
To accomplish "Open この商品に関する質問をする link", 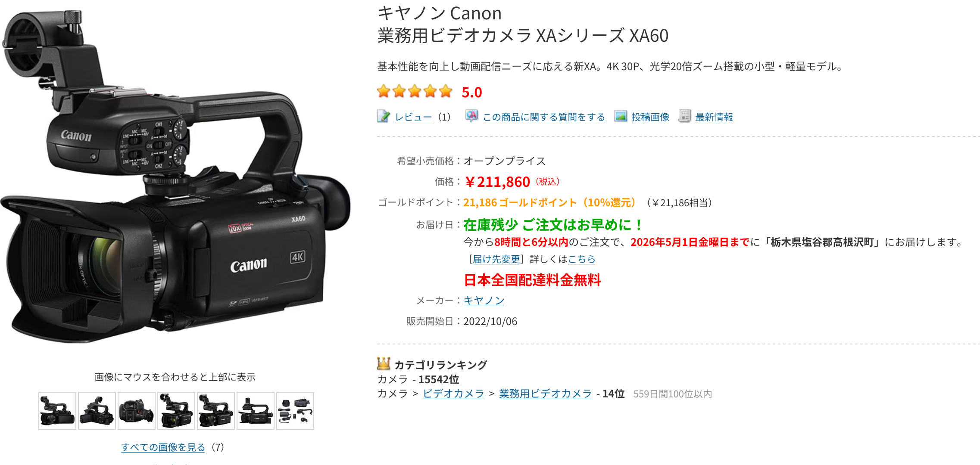I will tap(544, 117).
